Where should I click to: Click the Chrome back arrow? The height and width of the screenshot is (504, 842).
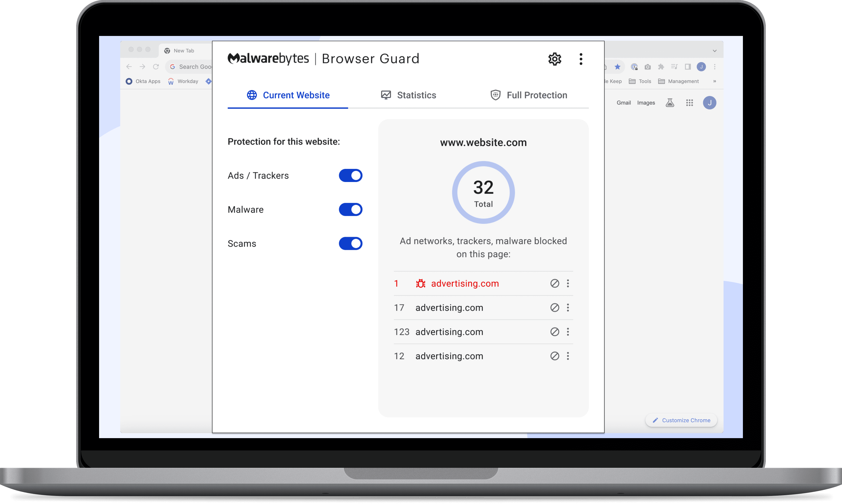[129, 67]
